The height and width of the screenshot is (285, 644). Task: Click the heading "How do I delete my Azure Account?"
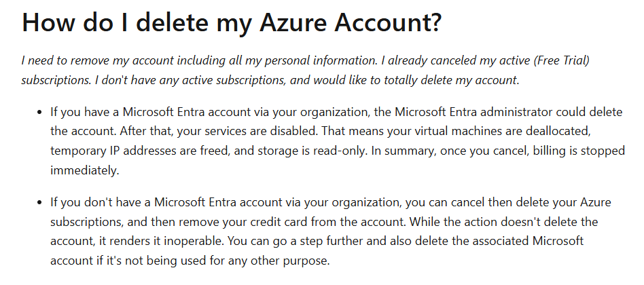(x=232, y=22)
